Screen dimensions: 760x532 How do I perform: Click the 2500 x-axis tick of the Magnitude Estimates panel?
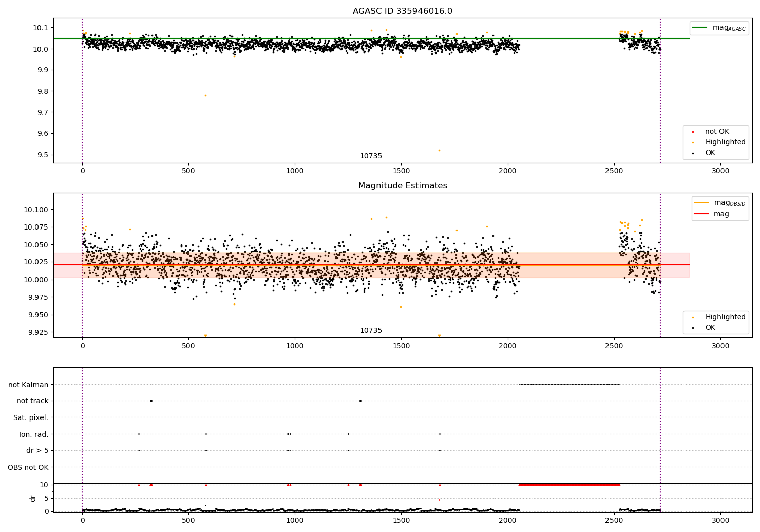tap(614, 346)
